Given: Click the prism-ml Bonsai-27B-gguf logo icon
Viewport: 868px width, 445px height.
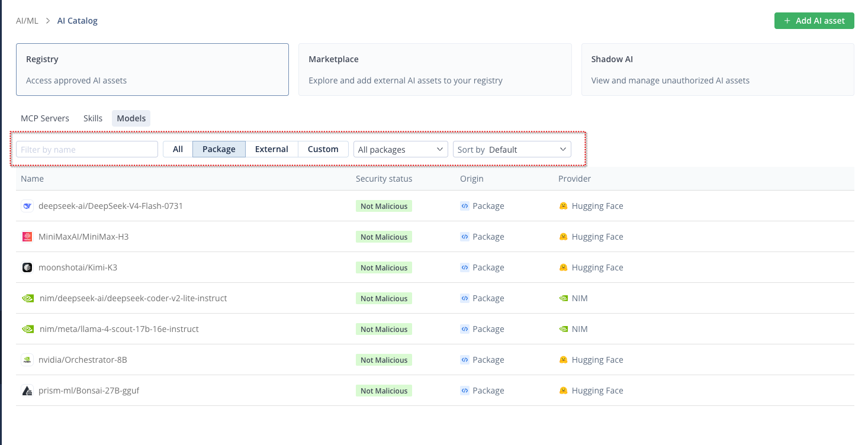Looking at the screenshot, I should point(27,391).
